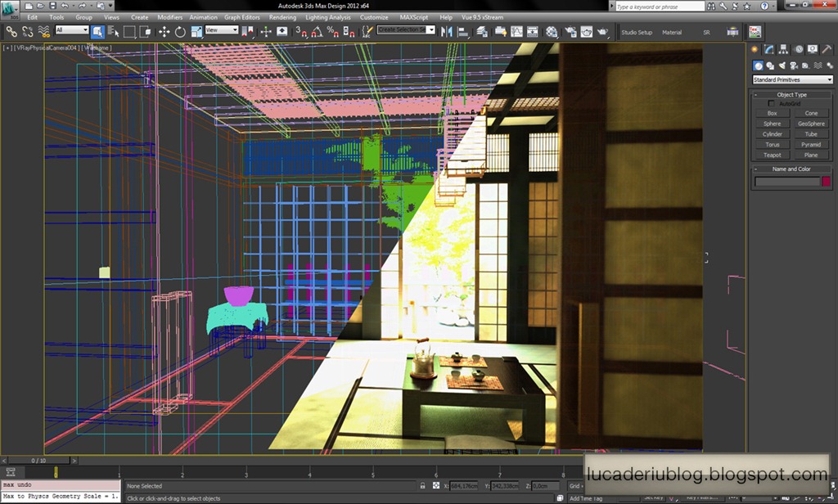Image resolution: width=838 pixels, height=504 pixels.
Task: Open the selection filter All dropdown
Action: click(x=71, y=30)
